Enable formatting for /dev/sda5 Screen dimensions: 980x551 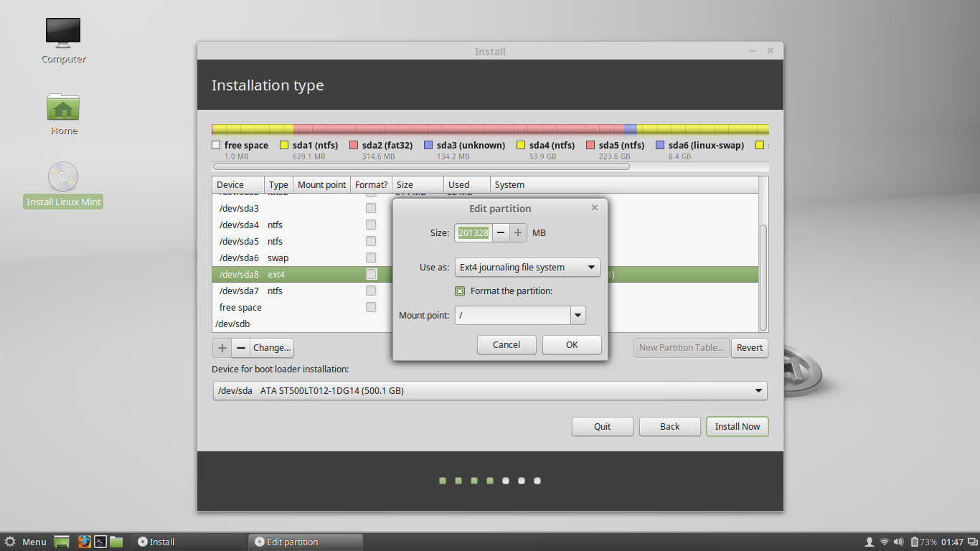point(371,241)
